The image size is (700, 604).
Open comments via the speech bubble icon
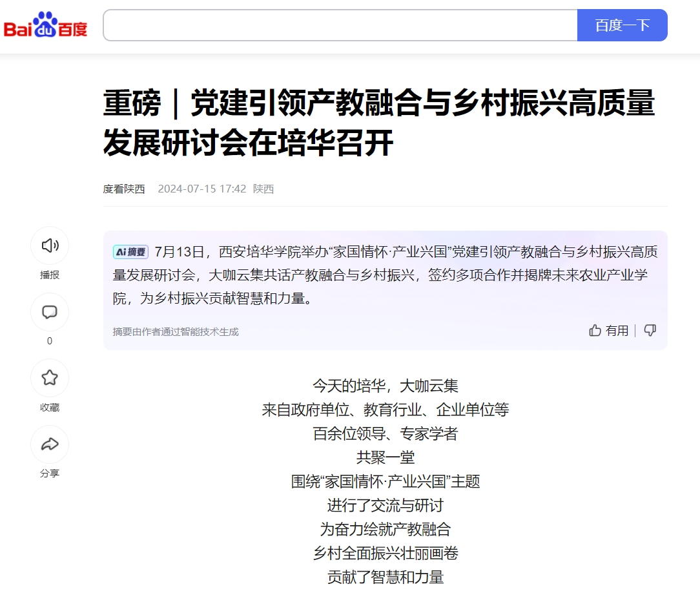(x=50, y=313)
